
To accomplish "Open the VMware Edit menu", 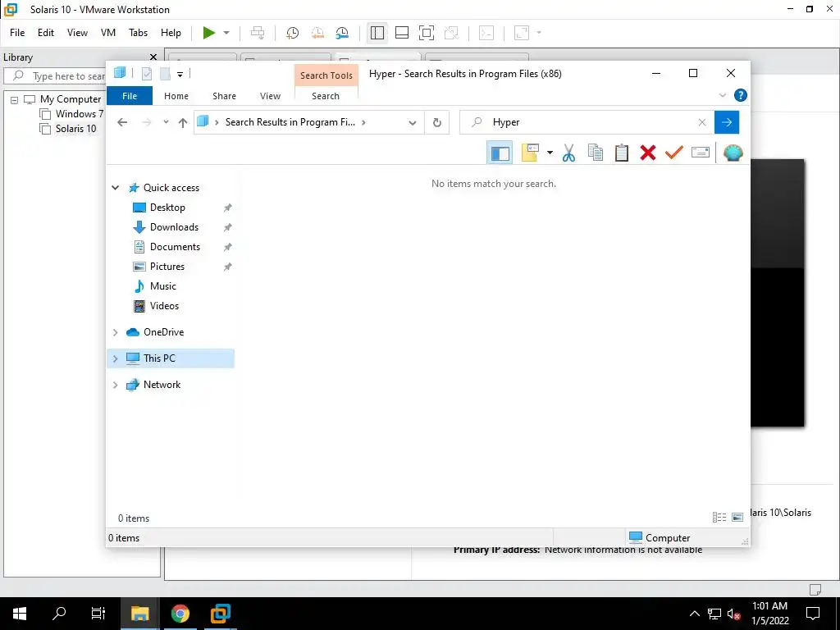I will coord(46,33).
